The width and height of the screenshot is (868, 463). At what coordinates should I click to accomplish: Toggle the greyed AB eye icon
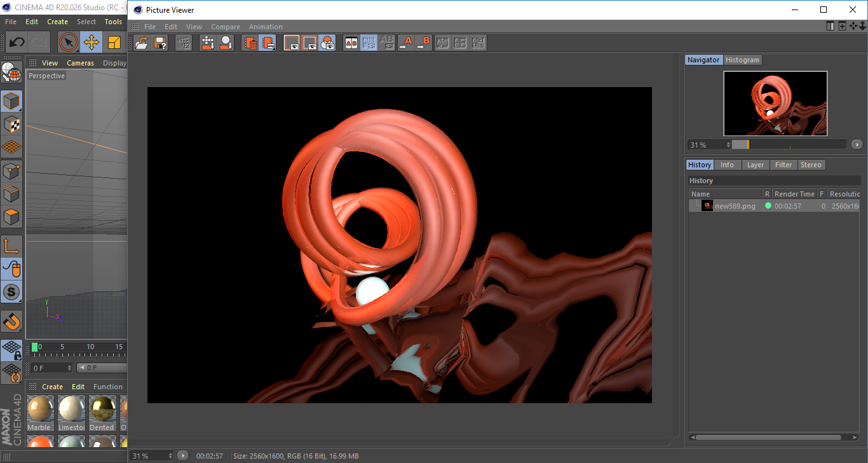click(386, 43)
